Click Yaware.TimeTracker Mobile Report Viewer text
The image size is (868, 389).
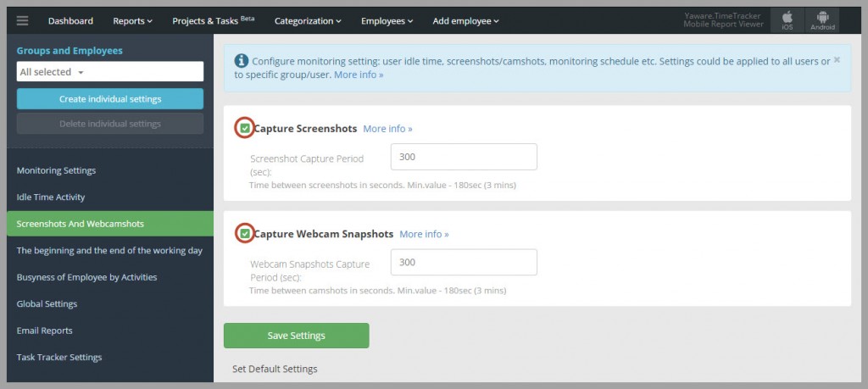tap(724, 20)
